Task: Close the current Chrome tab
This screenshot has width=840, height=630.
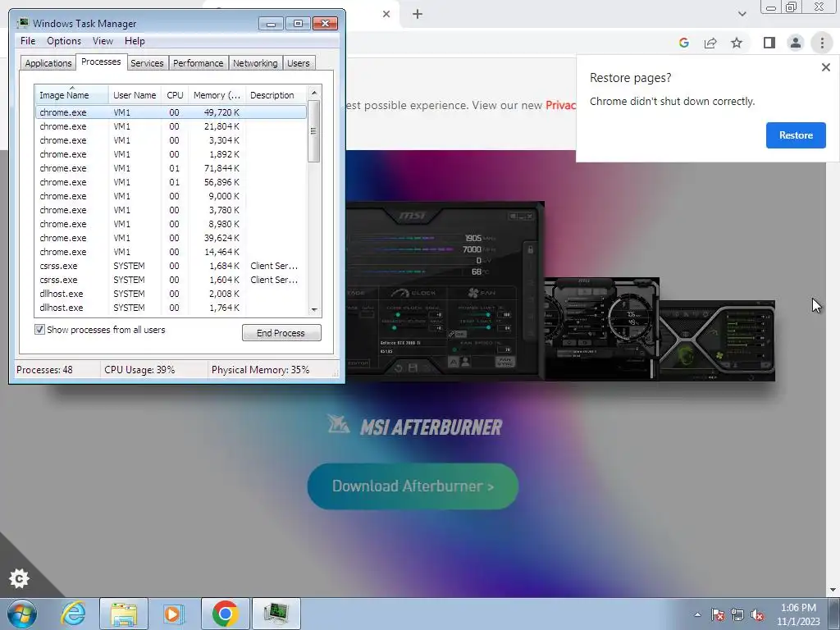Action: (386, 14)
